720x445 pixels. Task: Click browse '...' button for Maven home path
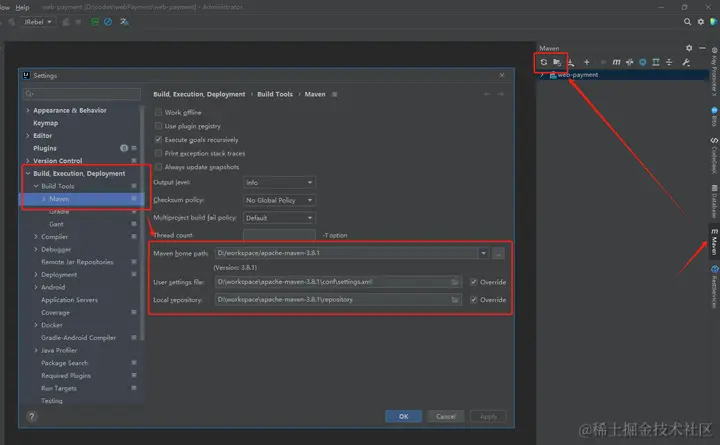click(498, 253)
